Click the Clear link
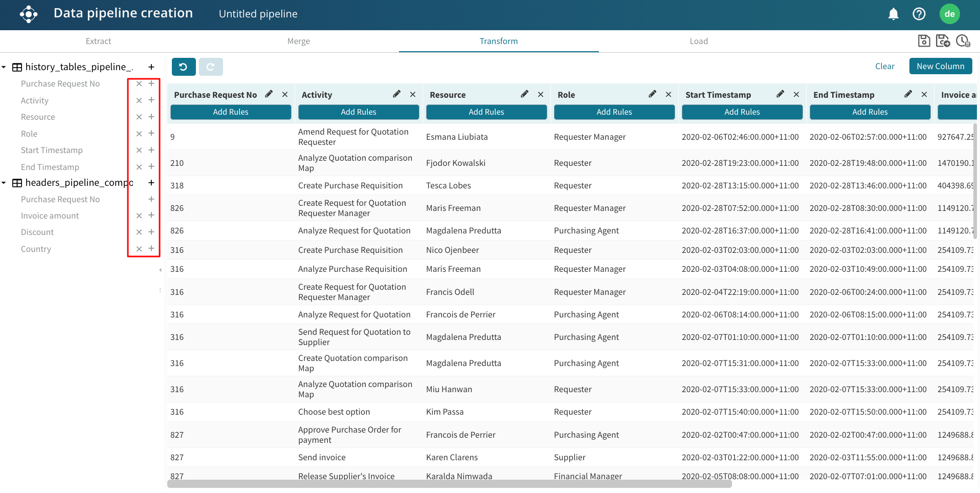Image resolution: width=980 pixels, height=493 pixels. point(884,66)
